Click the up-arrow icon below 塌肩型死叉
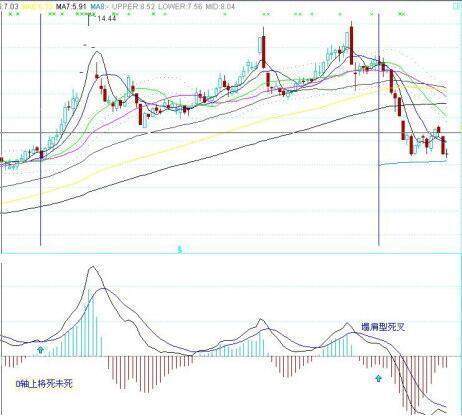Image resolution: width=462 pixels, height=420 pixels. [378, 378]
